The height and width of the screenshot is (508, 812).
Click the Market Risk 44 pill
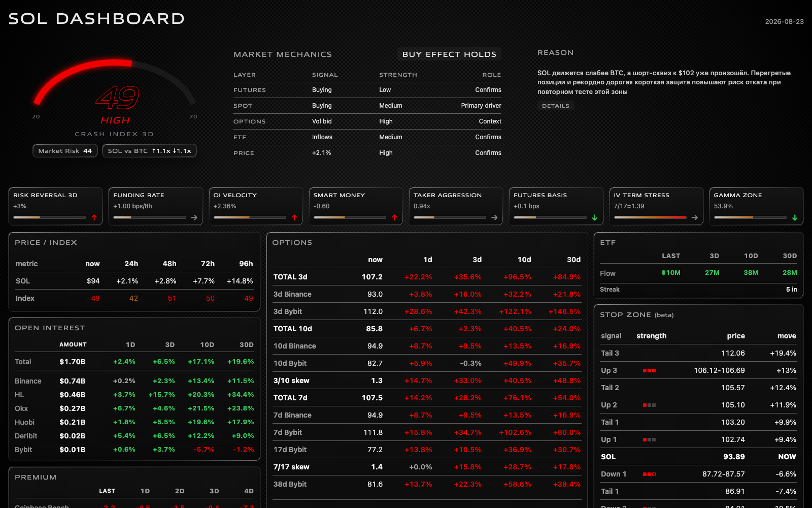65,151
